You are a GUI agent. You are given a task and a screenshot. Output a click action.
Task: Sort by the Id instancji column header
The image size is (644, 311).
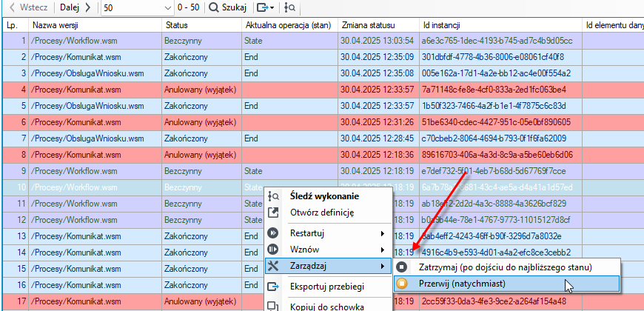[500, 25]
